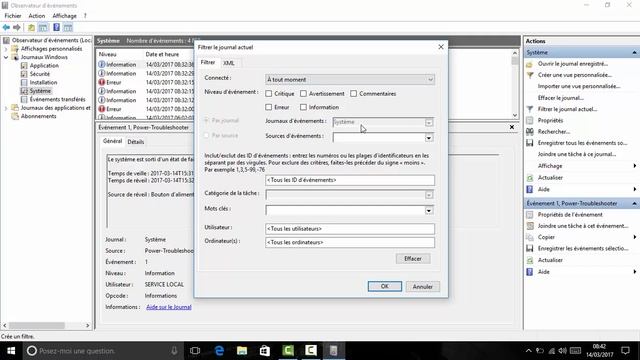Image resolution: width=640 pixels, height=360 pixels.
Task: Open the Fichier menu
Action: [x=13, y=16]
